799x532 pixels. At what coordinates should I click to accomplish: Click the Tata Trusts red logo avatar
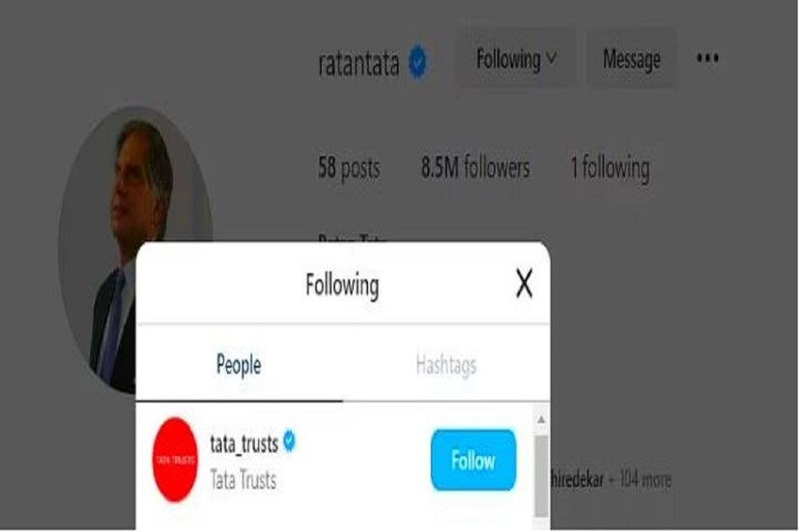tap(175, 460)
